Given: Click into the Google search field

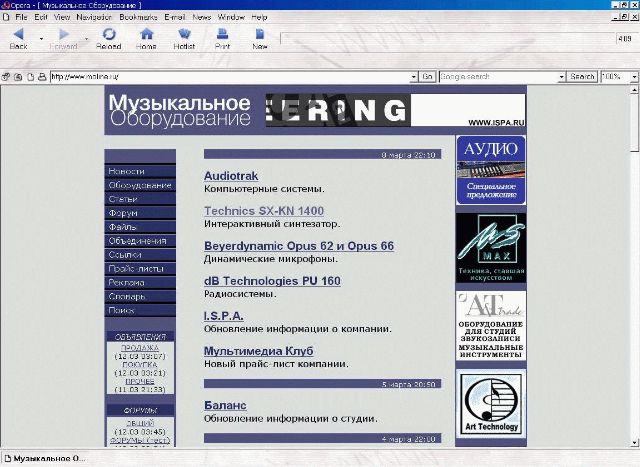Looking at the screenshot, I should click(x=499, y=77).
